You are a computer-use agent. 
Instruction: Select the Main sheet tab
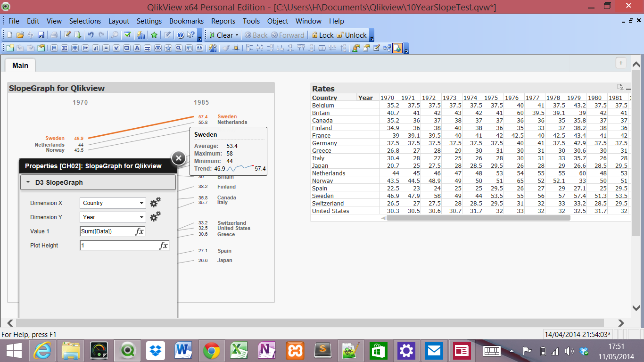(x=20, y=65)
